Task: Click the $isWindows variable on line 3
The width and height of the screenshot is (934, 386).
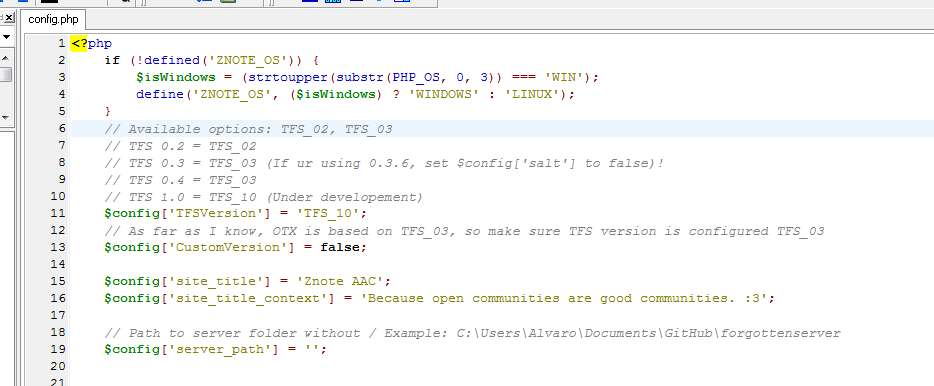Action: click(175, 77)
